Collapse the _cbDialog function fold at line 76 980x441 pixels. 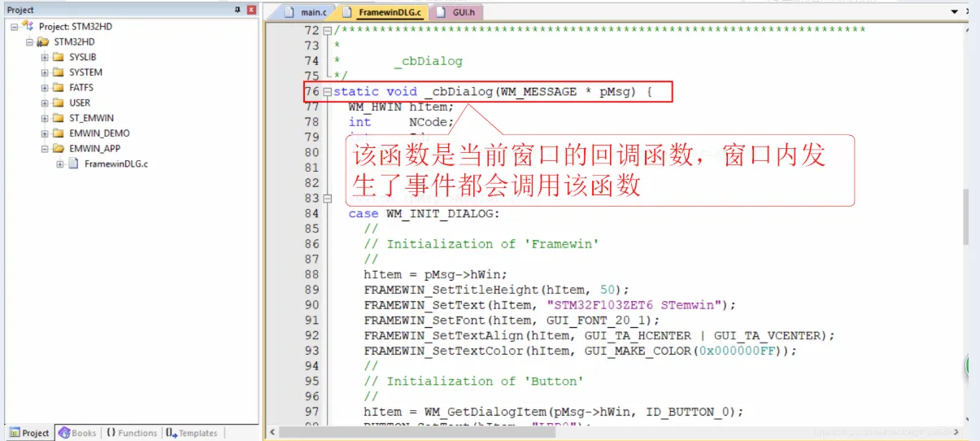(328, 92)
